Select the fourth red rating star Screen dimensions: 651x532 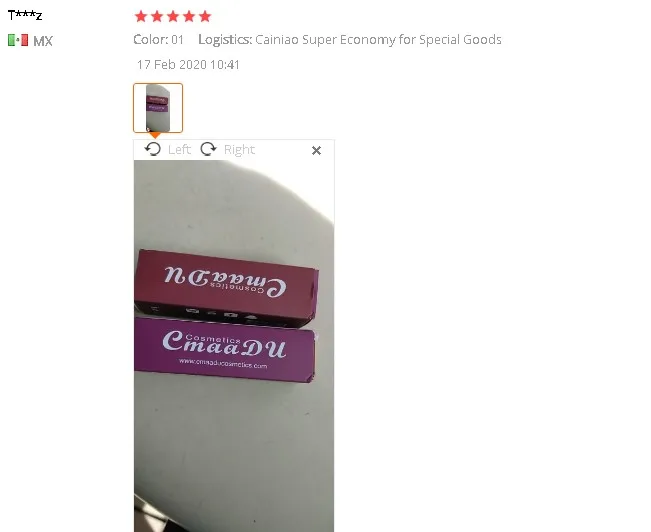[189, 16]
